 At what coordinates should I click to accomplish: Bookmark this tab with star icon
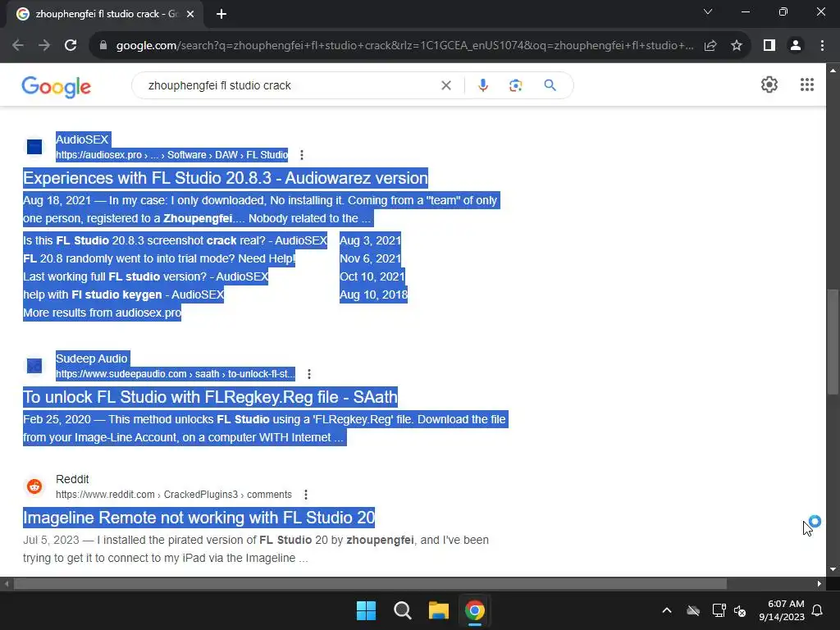click(737, 46)
